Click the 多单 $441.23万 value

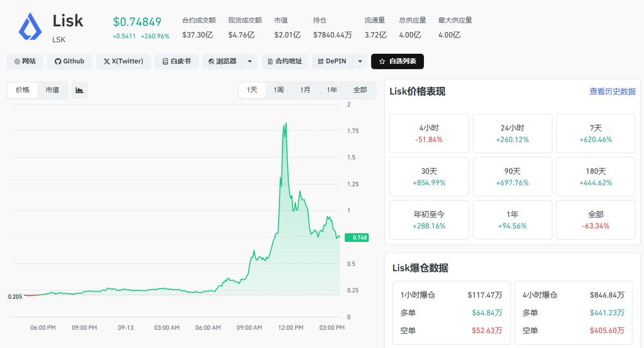[x=607, y=313]
